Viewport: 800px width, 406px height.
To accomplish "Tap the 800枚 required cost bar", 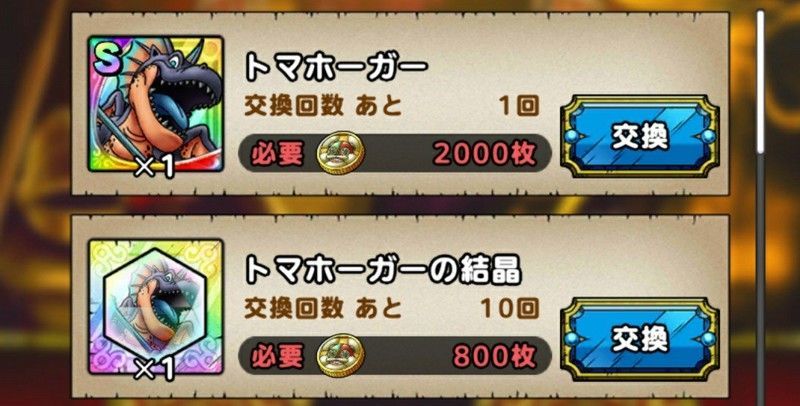I will [395, 356].
